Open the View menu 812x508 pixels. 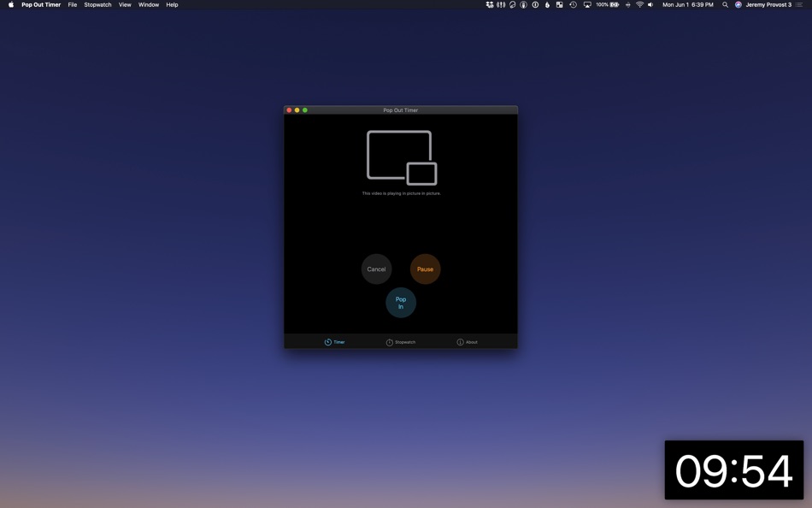point(125,4)
